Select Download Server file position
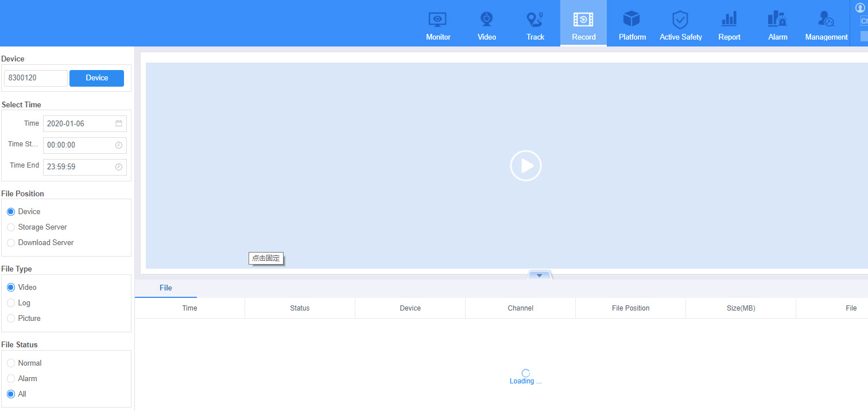The width and height of the screenshot is (868, 411). [x=11, y=243]
